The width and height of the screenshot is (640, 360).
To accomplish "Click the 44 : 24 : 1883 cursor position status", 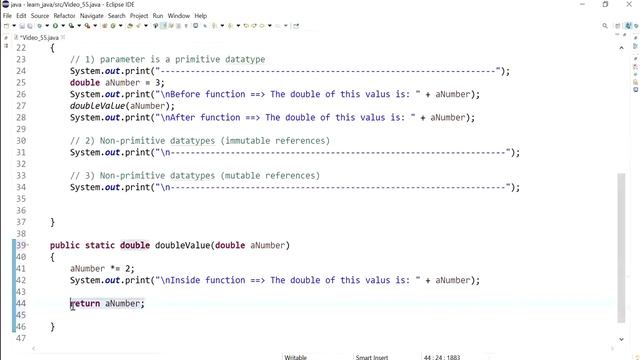I will 442,357.
